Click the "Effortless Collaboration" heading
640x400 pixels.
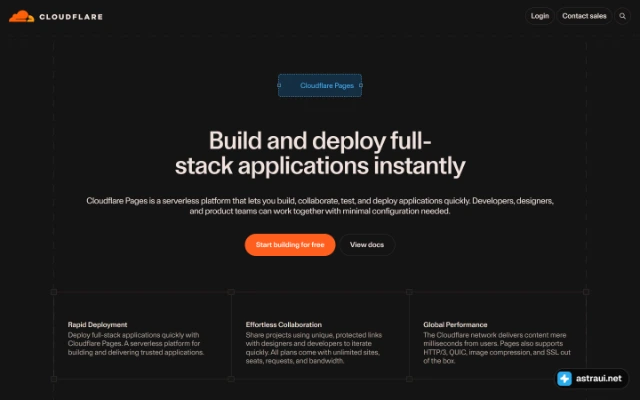coord(284,324)
